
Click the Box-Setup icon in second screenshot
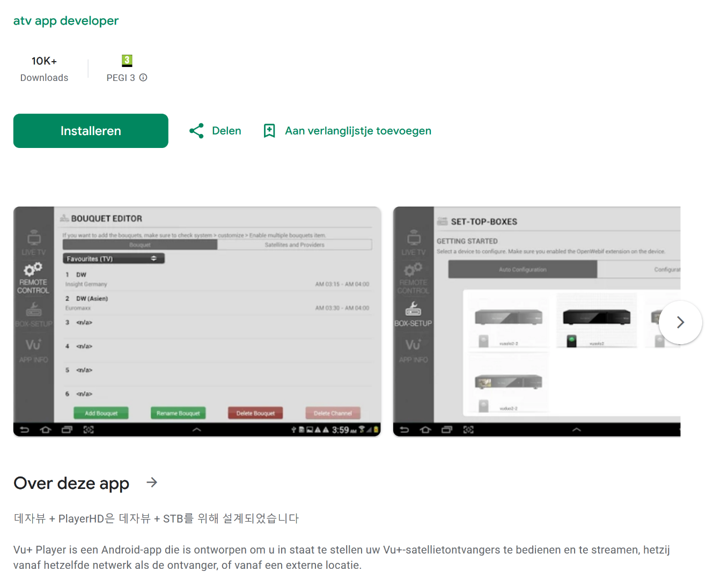coord(413,309)
